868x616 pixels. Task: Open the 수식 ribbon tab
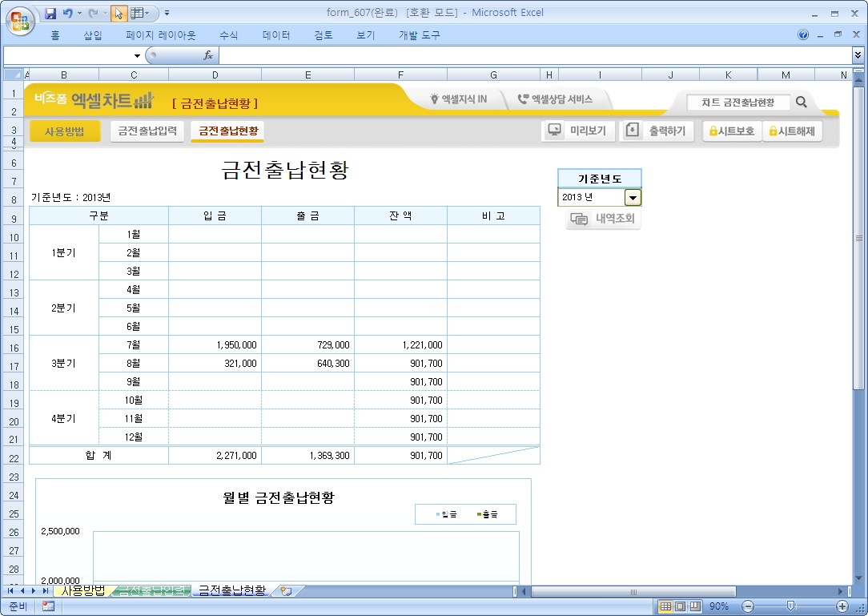click(228, 35)
